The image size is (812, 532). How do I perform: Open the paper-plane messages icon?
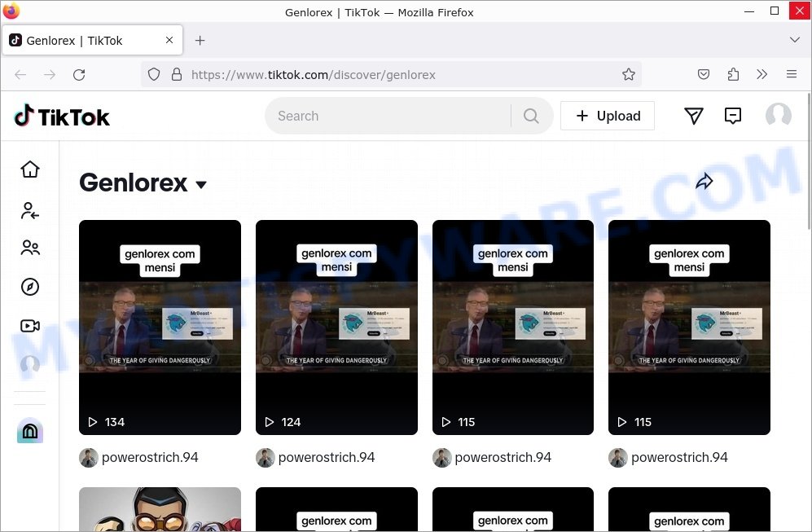coord(693,116)
